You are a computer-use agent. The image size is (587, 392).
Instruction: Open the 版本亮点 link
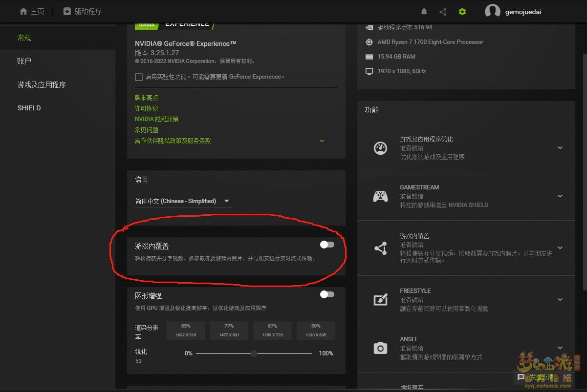point(147,98)
